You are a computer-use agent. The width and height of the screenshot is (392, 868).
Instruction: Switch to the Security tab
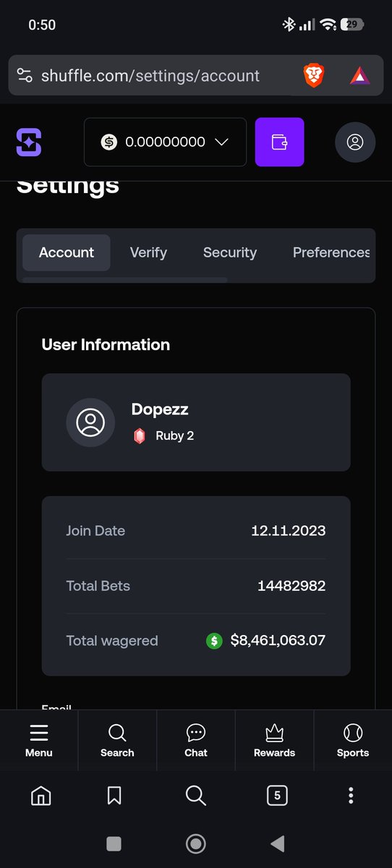click(230, 252)
